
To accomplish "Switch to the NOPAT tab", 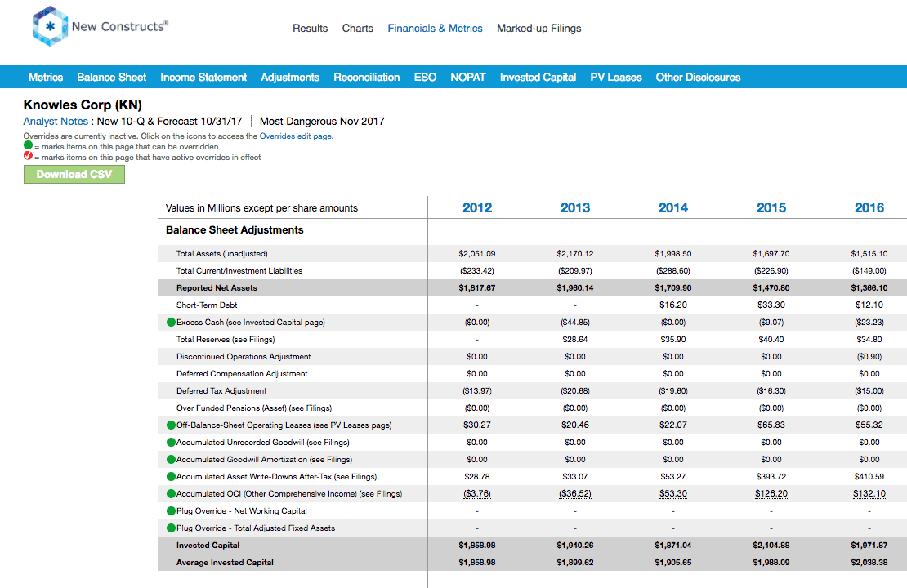I will [468, 78].
